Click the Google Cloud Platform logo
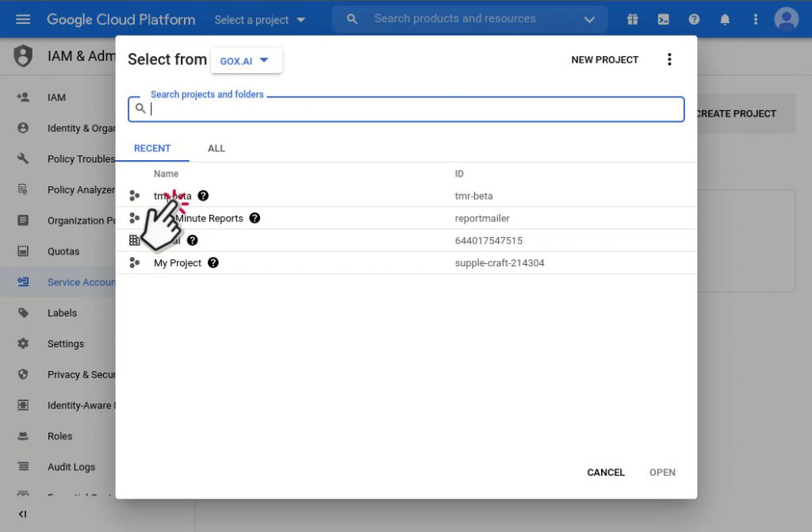Screen dimensions: 812x532 click(x=121, y=20)
